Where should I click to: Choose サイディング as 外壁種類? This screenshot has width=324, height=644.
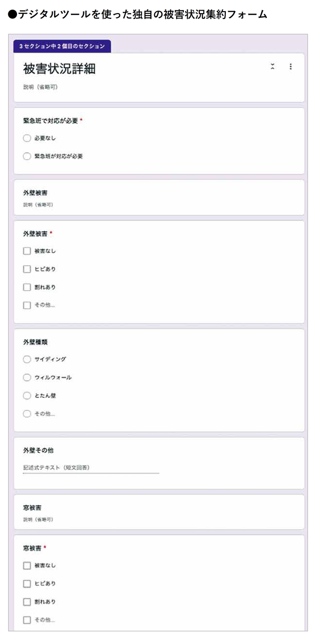click(x=27, y=359)
